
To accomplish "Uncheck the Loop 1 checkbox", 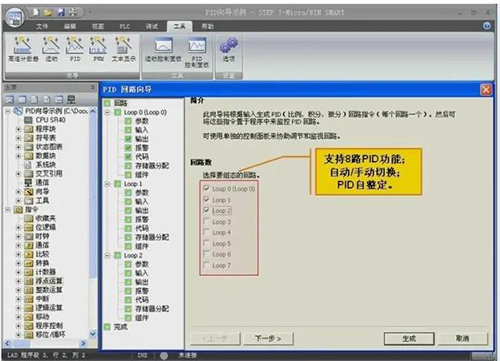I will tap(207, 199).
